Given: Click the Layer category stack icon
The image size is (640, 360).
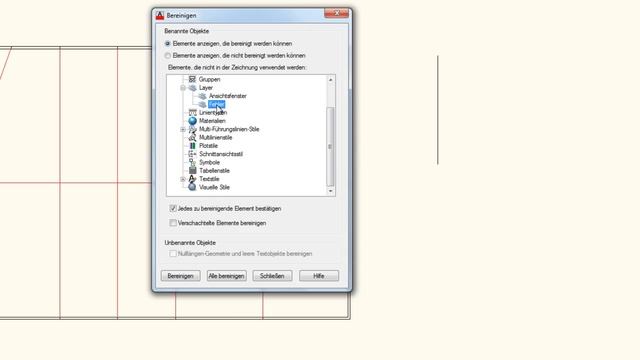Looking at the screenshot, I should [x=192, y=88].
